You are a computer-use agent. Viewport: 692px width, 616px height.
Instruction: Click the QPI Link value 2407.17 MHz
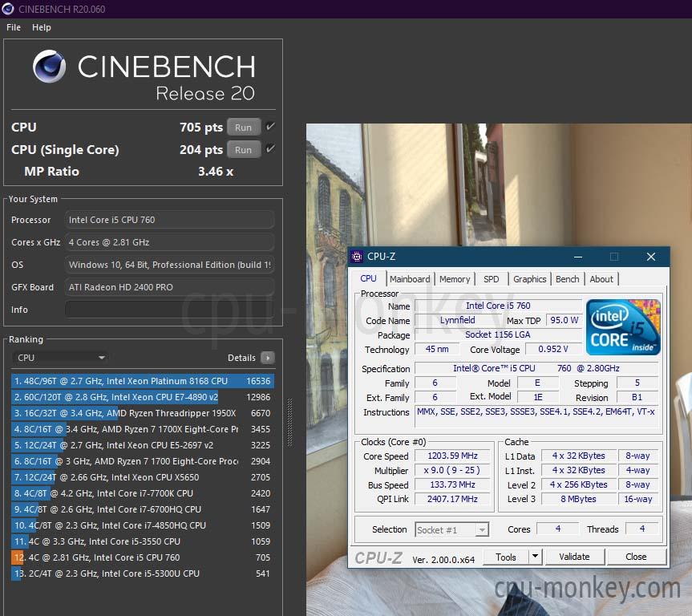click(452, 499)
